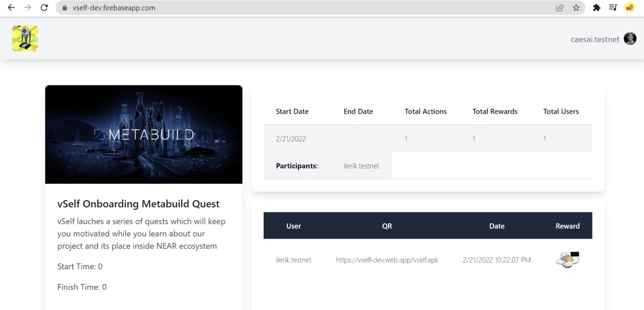
Task: Open the caesai.testnet account label
Action: (595, 39)
